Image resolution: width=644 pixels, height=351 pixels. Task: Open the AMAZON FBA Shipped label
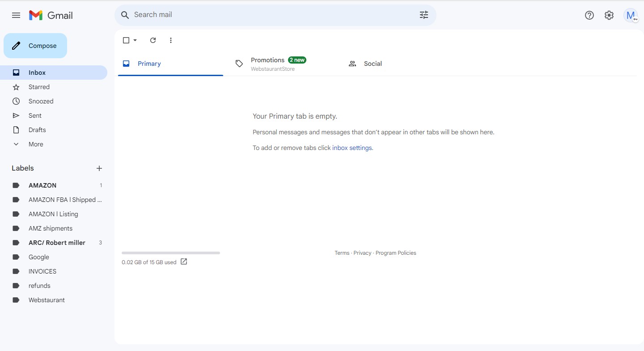pyautogui.click(x=54, y=200)
